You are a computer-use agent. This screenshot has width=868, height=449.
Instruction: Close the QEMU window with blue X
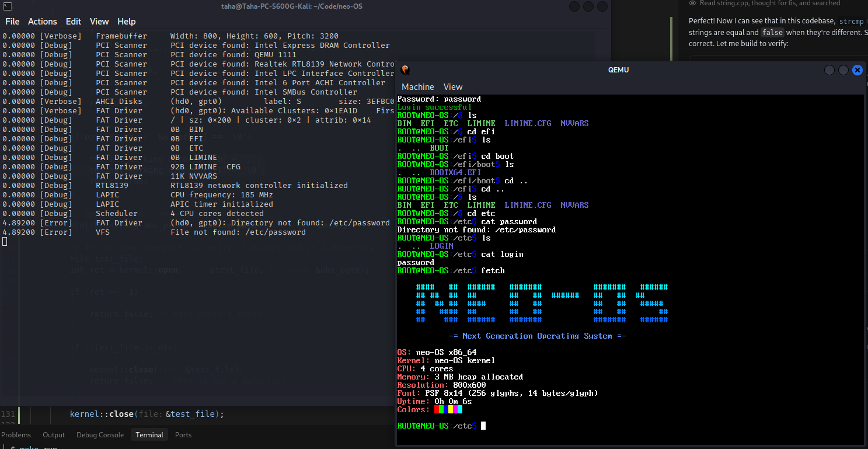point(857,70)
